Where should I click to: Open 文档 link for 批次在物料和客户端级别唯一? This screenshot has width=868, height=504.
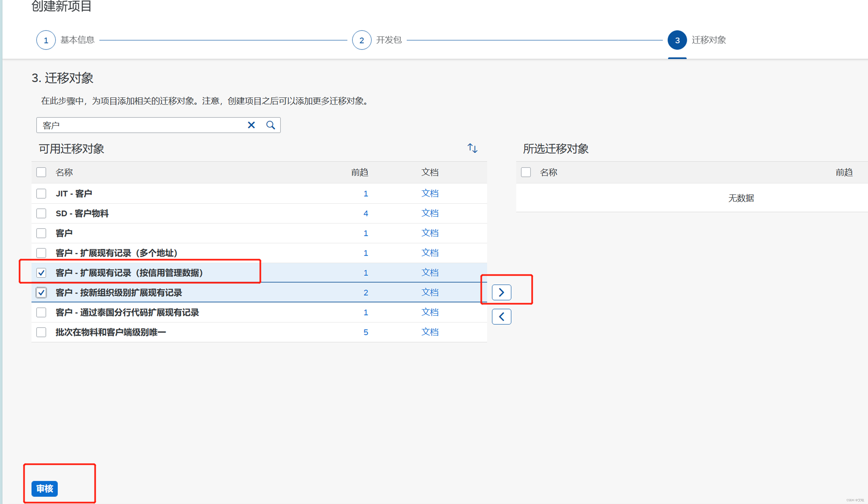(x=430, y=332)
